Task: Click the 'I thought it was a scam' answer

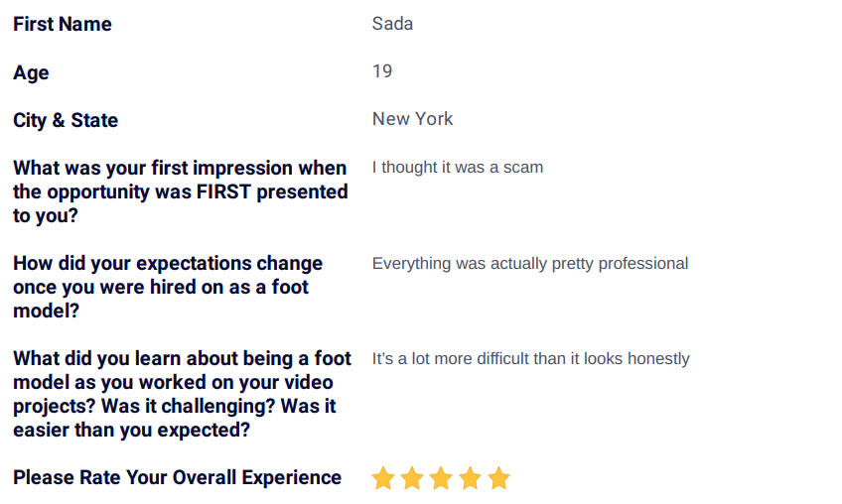Action: (x=458, y=167)
